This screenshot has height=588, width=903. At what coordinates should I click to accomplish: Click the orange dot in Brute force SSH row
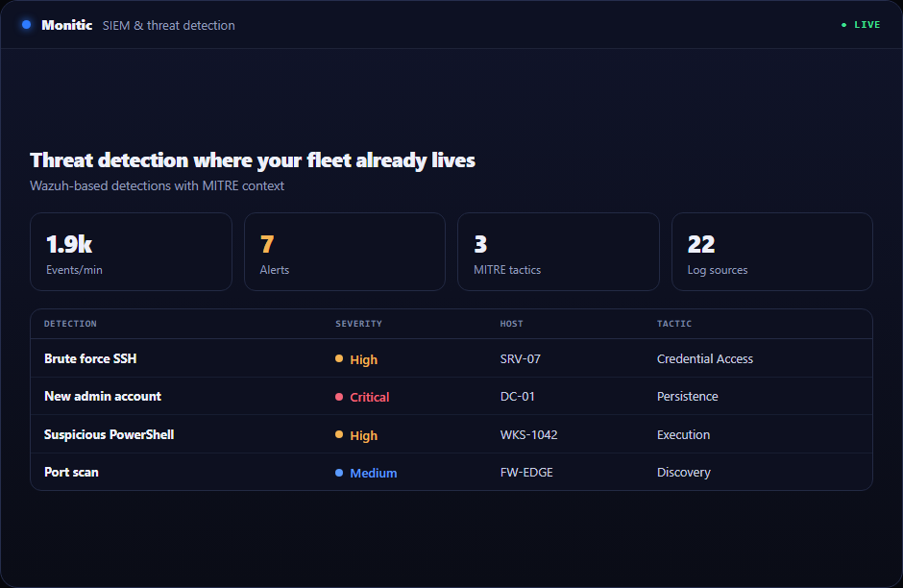[339, 358]
